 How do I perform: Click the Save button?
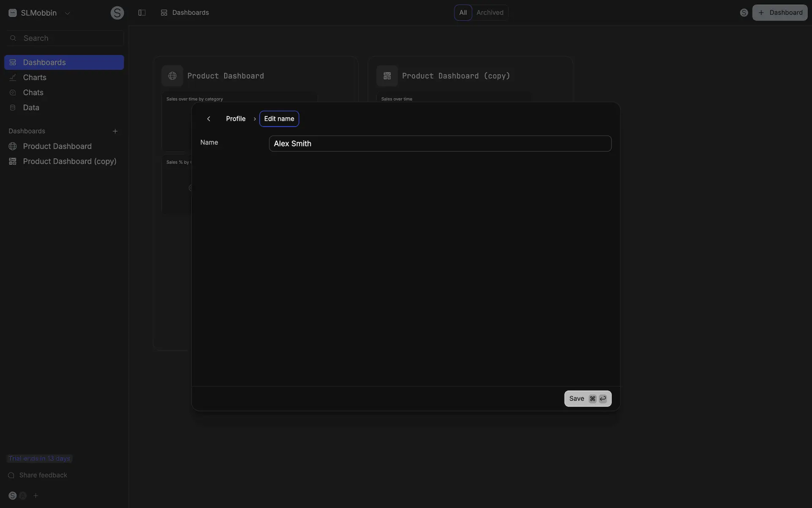[587, 399]
